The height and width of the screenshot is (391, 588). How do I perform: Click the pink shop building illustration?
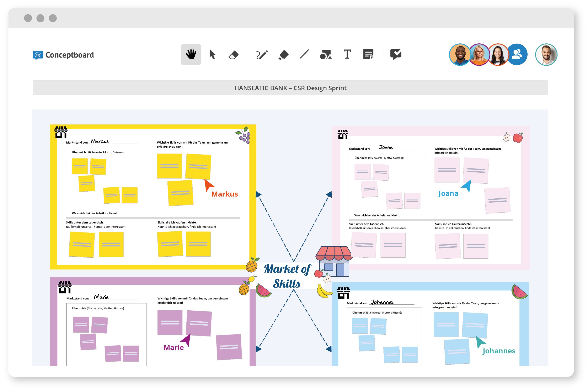[334, 261]
